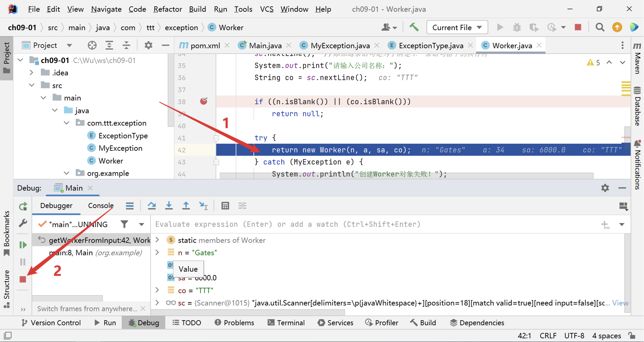
Task: Toggle Structure tool window
Action: tap(7, 289)
